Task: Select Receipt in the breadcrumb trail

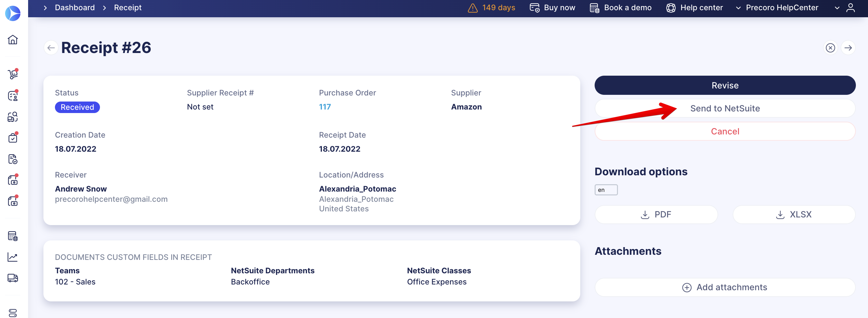Action: pyautogui.click(x=127, y=7)
